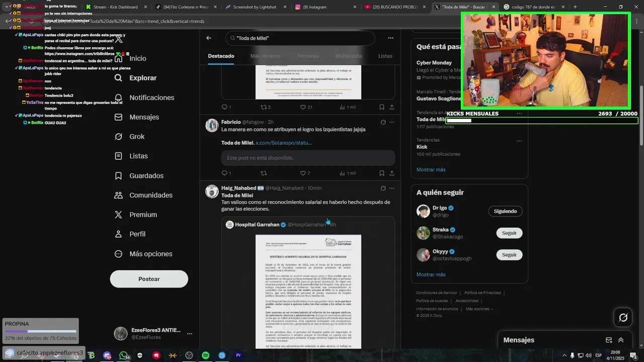Screen dimensions: 644x362
Task: Open Mensajes envelope in sidebar
Action: 136,117
